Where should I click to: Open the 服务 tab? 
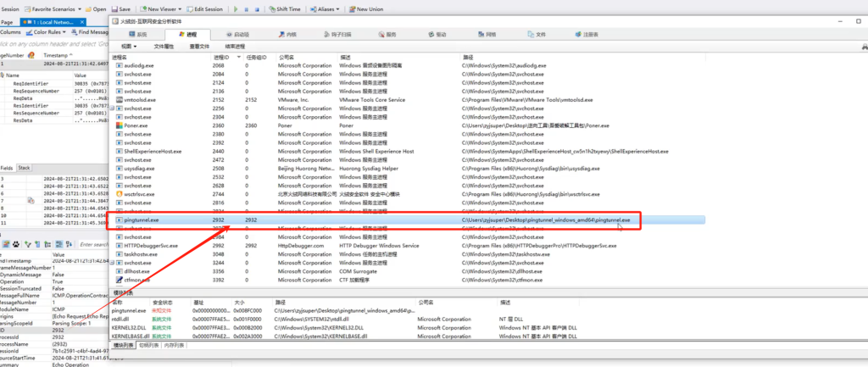[387, 34]
